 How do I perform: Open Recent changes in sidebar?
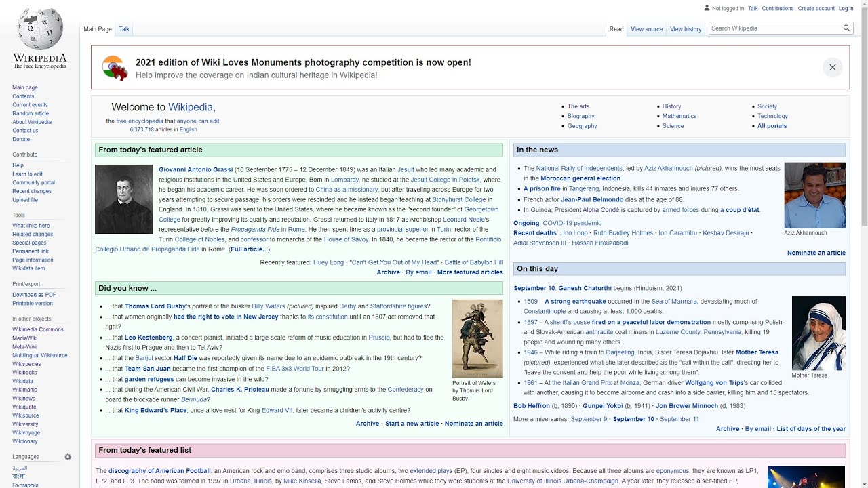tap(32, 191)
